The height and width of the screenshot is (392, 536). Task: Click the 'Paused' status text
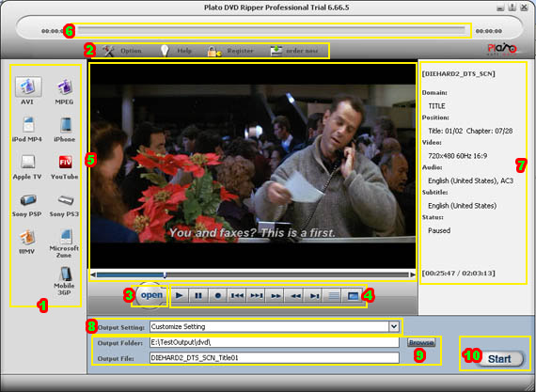pos(439,230)
